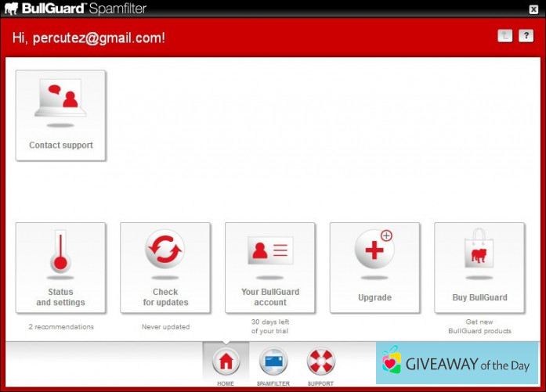Screen dimensions: 546x392
Task: Click the Status and settings thermometer icon
Action: [x=60, y=252]
